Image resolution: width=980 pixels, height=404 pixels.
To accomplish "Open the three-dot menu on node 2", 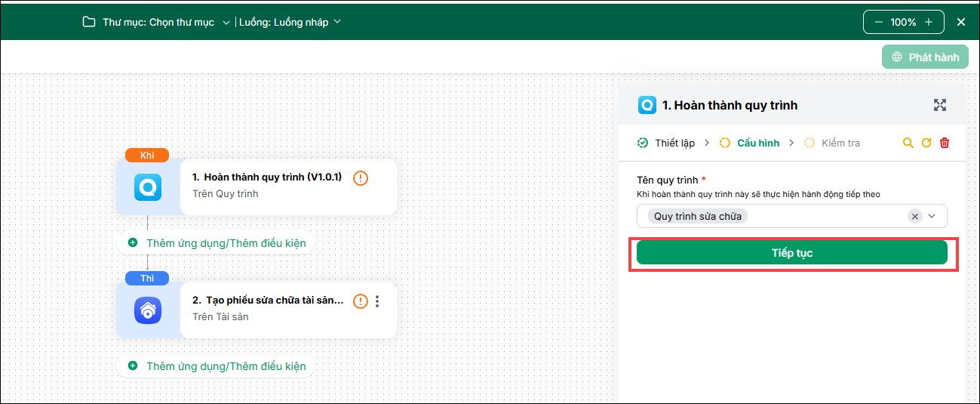I will pos(378,301).
